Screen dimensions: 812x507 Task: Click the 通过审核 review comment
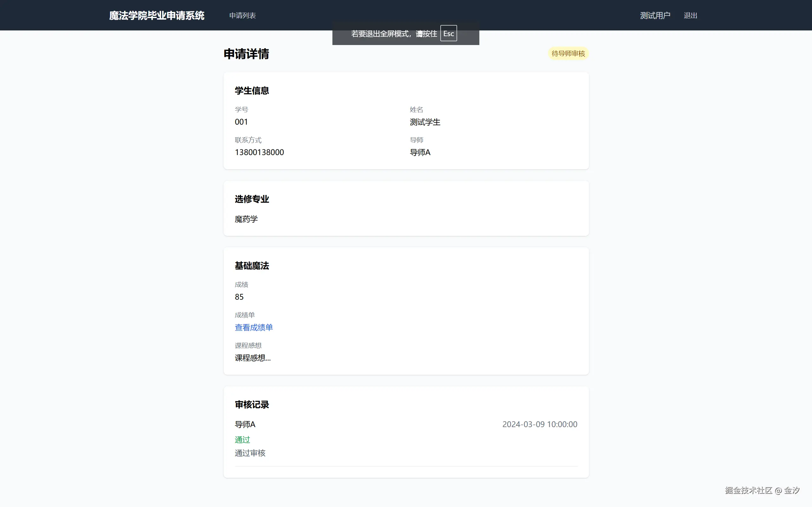coord(250,453)
